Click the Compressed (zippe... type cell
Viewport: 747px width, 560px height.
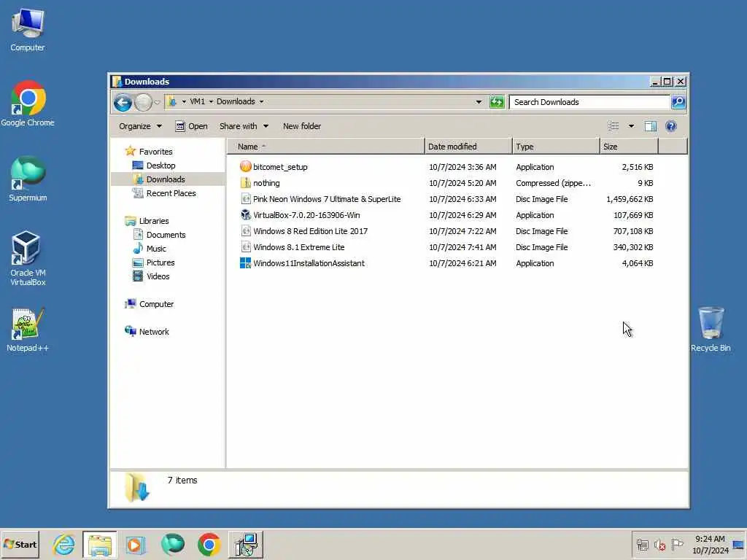[553, 183]
